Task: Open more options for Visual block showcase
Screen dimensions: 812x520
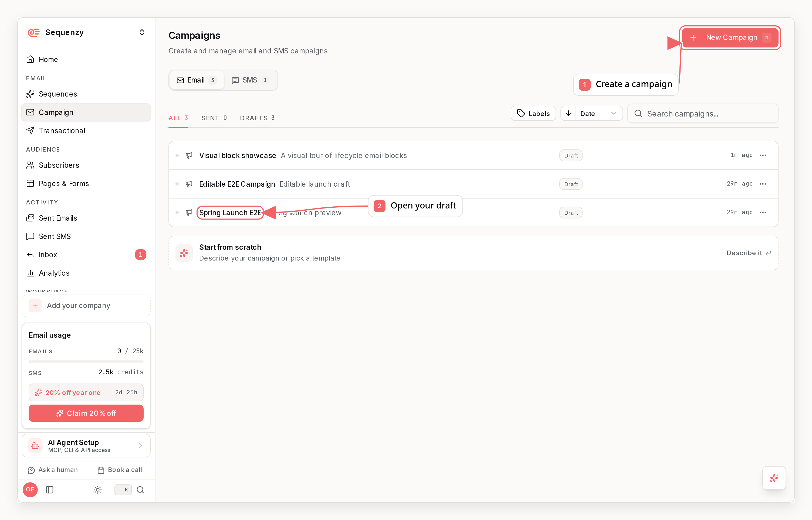Action: (763, 155)
